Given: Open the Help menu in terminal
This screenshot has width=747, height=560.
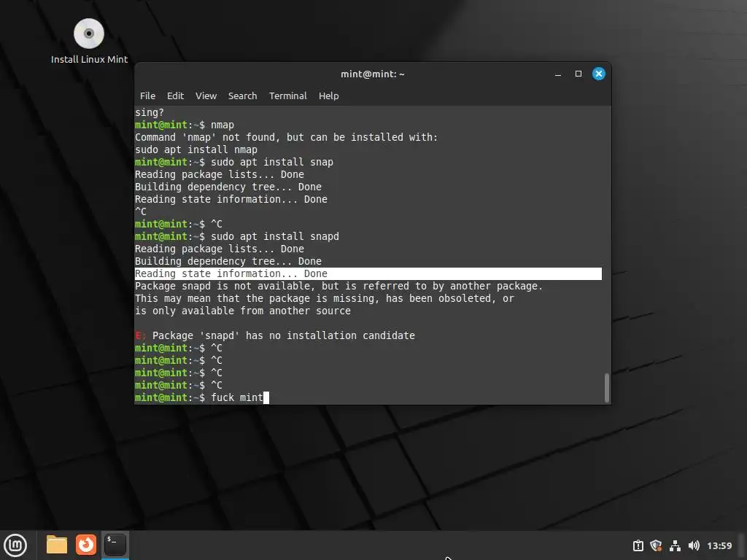Looking at the screenshot, I should [x=329, y=96].
